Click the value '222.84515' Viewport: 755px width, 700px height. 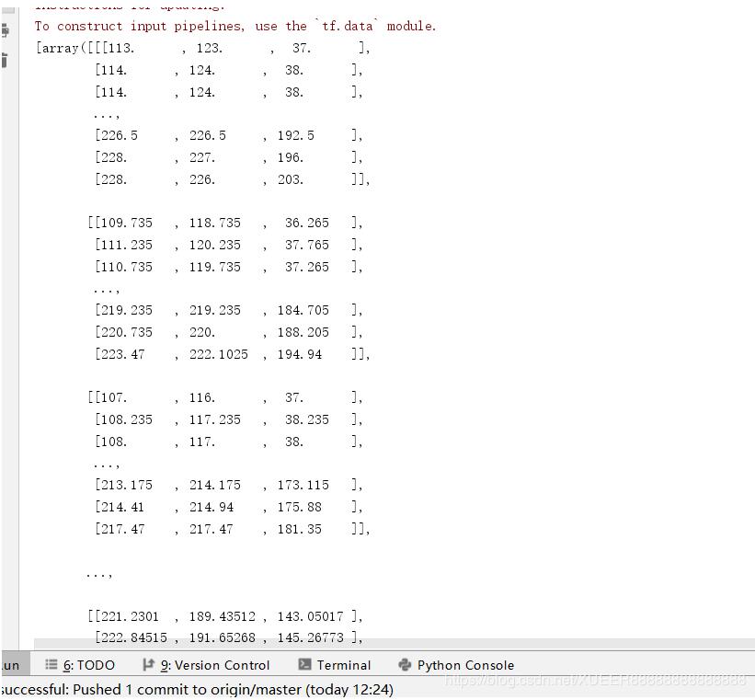(x=134, y=637)
